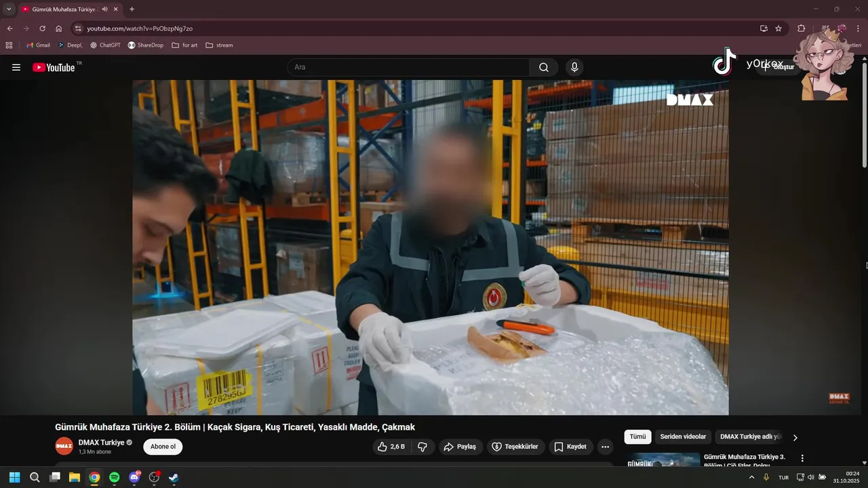Select the Tümü filter chip
868x488 pixels.
tap(637, 437)
